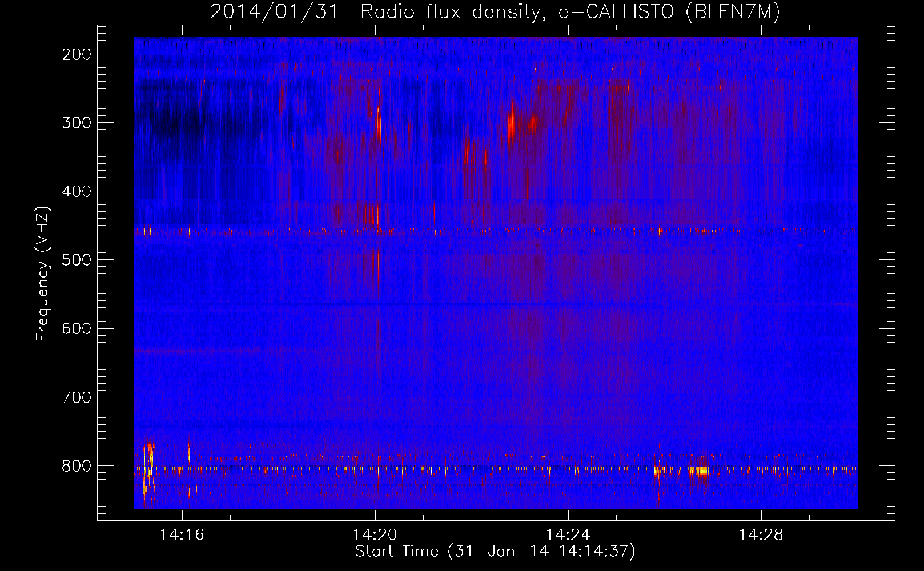Image resolution: width=924 pixels, height=571 pixels.
Task: Click the 'Frequency (MHZ)' axis label
Action: 43,274
